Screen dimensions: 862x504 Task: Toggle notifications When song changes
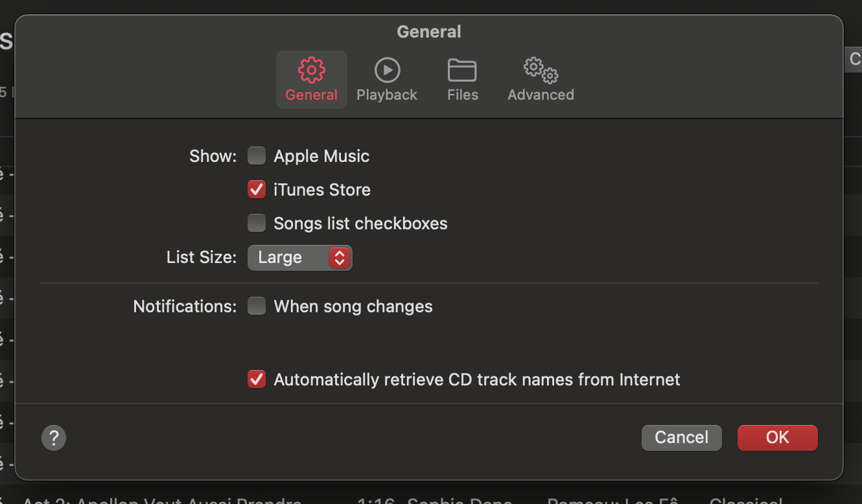[257, 306]
